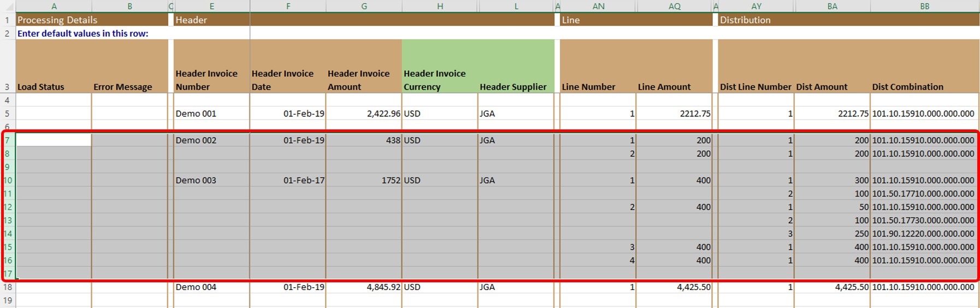Select the 'Demo 004' invoice cell
Screen dimensions: 980x308
pos(211,287)
